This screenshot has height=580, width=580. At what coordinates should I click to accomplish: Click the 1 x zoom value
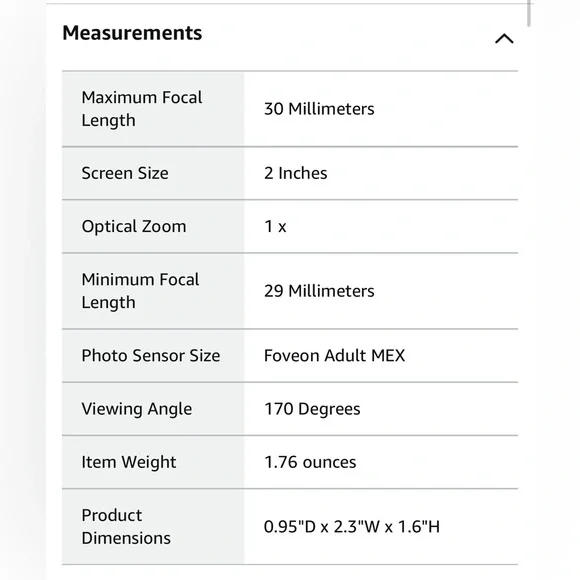275,226
